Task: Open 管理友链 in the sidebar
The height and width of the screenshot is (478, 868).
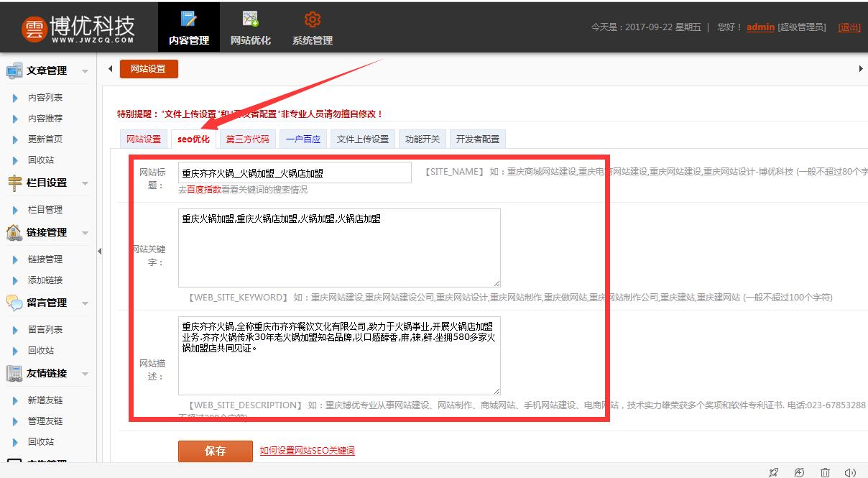Action: 45,420
